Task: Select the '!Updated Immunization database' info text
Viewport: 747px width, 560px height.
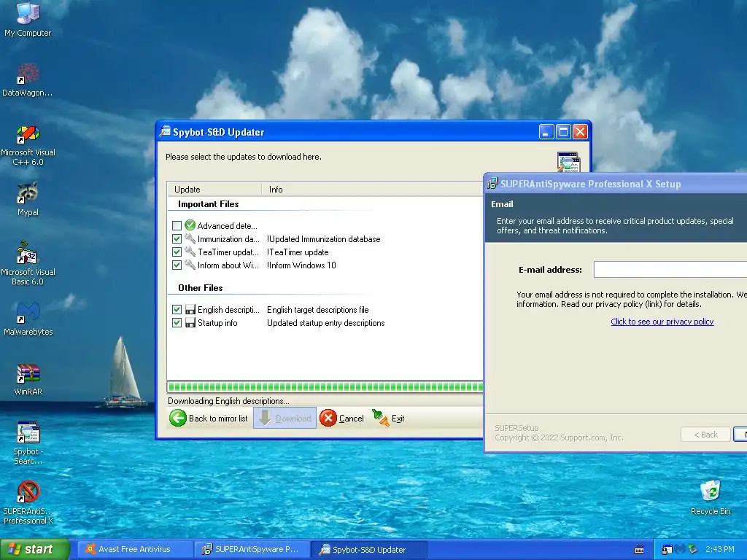Action: pos(323,238)
